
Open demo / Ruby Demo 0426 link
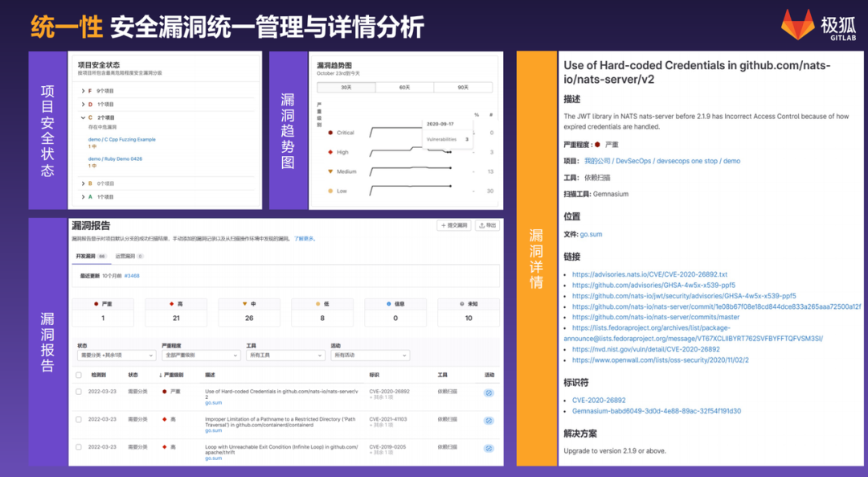[115, 159]
